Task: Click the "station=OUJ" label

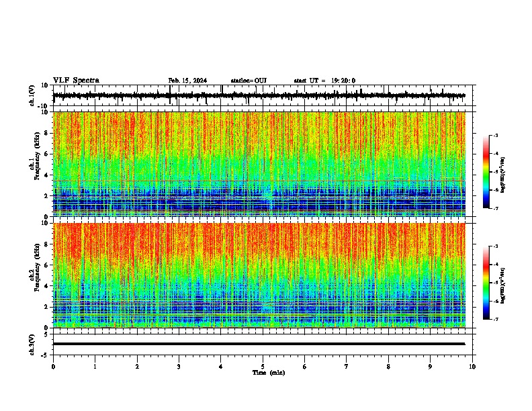Action: [249, 81]
